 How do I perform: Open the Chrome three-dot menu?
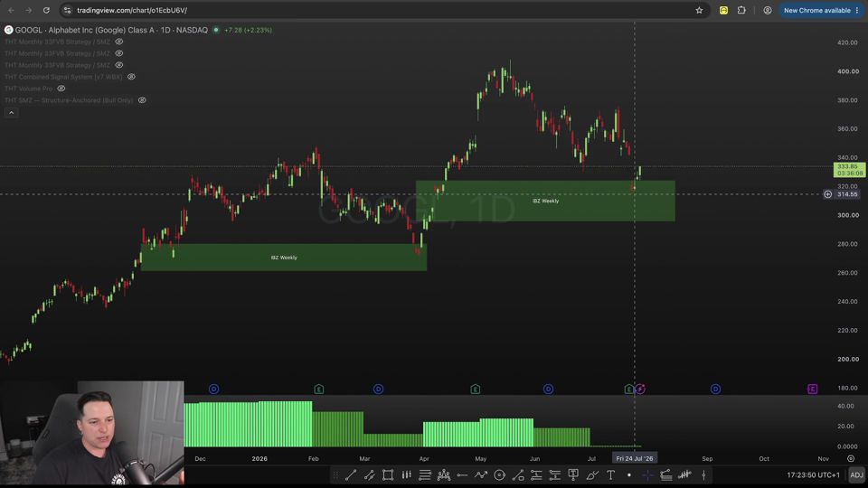point(857,10)
